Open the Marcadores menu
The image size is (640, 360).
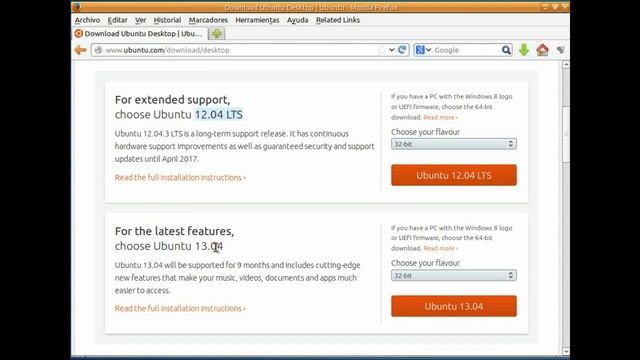[x=208, y=20]
